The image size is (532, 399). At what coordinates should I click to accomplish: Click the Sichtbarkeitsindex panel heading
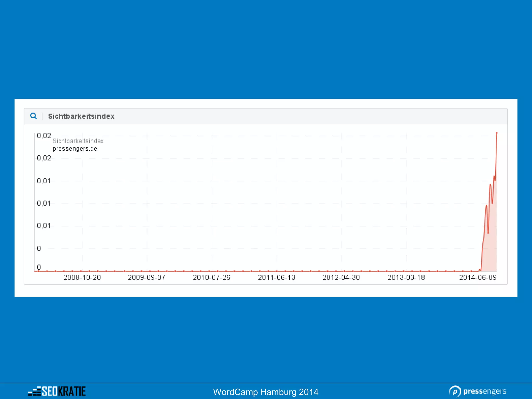(x=81, y=116)
